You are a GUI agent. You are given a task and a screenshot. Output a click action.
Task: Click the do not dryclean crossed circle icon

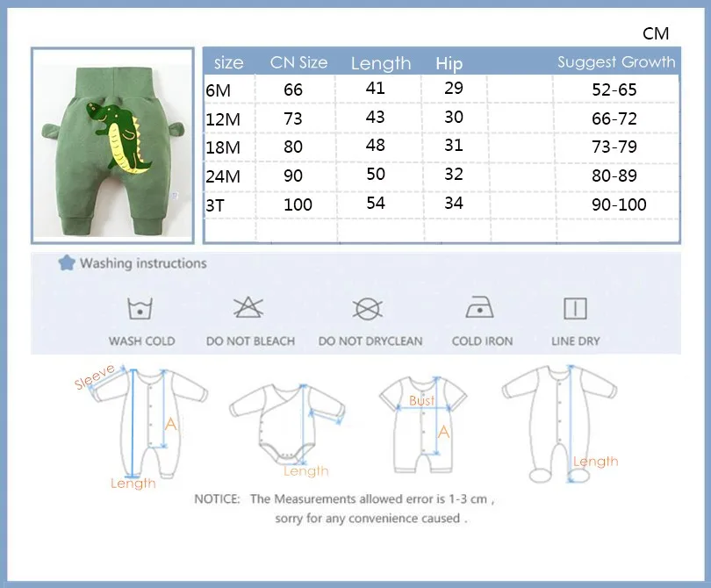(368, 309)
